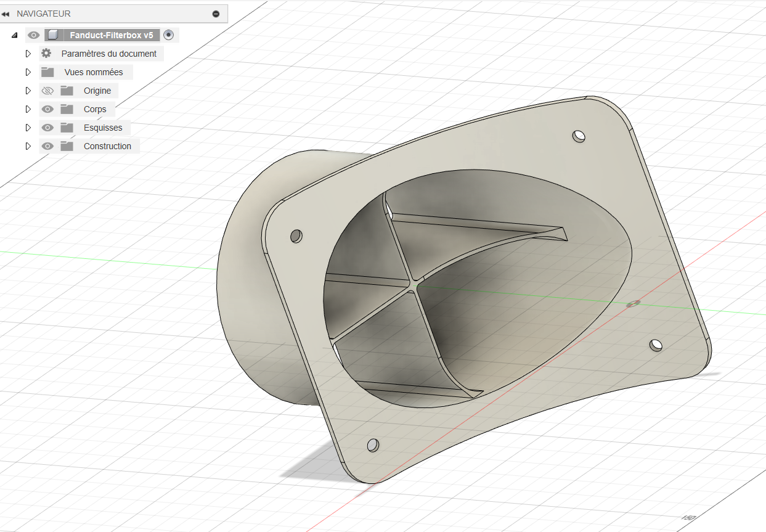Show the hidden Origine folder via eye icon

[47, 91]
